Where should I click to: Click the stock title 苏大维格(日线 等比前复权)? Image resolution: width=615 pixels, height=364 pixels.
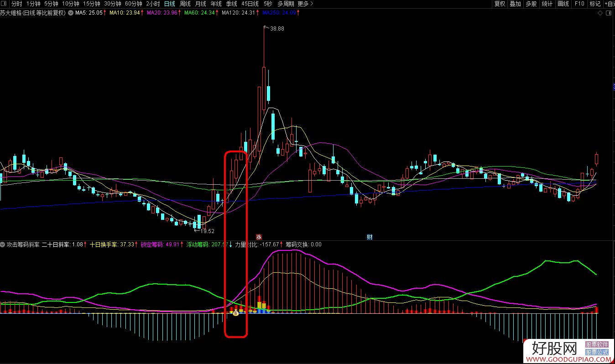33,13
